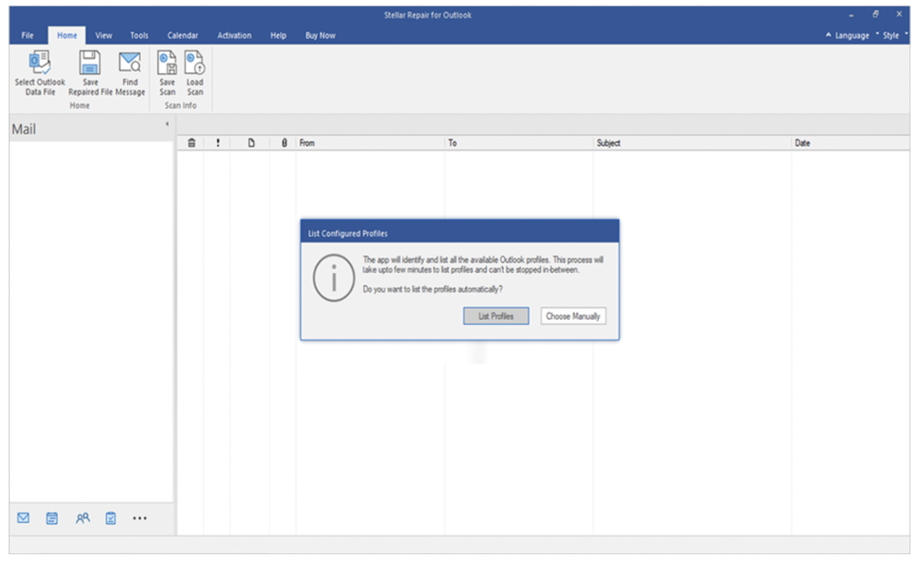Collapse the Mail pane arrow

click(x=167, y=124)
